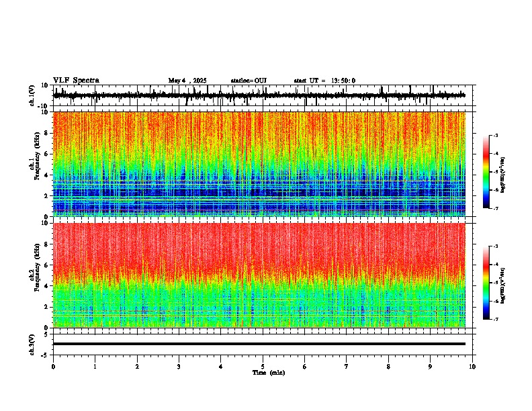Click the ch.2 spectrogram color bar

486,283
